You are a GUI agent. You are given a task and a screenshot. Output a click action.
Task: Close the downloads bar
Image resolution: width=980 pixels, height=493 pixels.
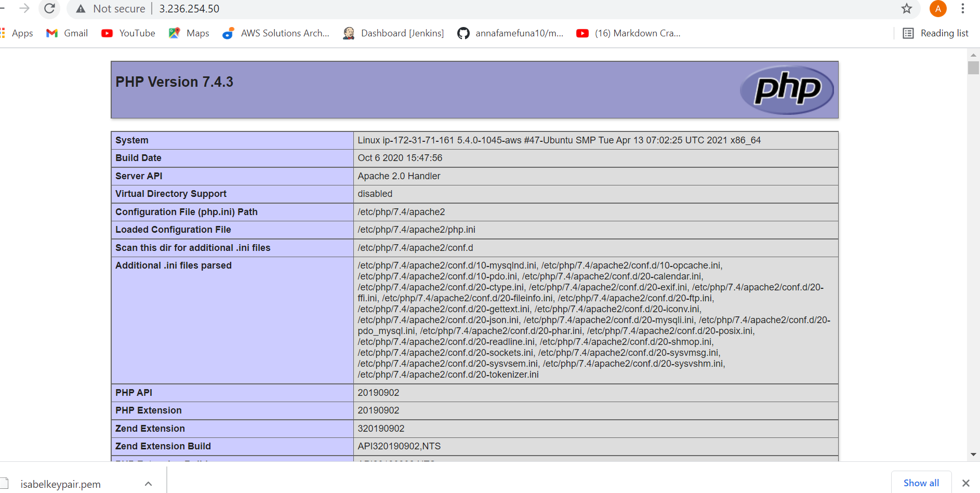966,483
